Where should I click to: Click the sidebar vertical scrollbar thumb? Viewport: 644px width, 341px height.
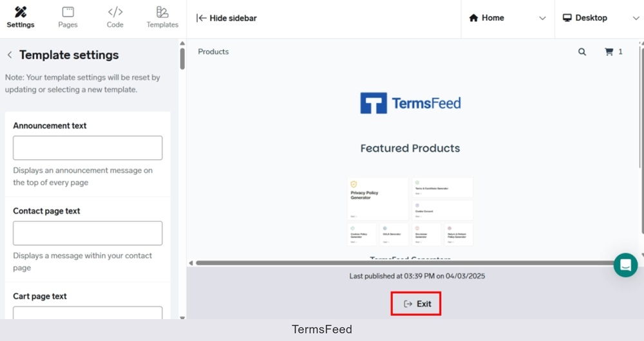pos(182,59)
